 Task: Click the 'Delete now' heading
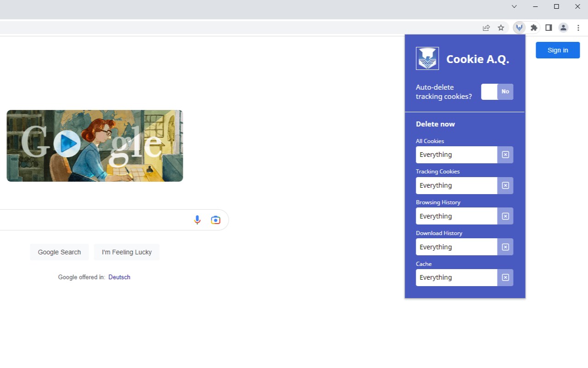coord(435,124)
